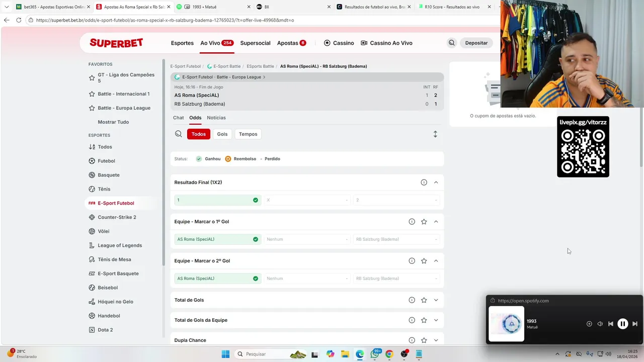
Task: Click the Counter-Strike 2 sidebar icon
Action: click(92, 217)
